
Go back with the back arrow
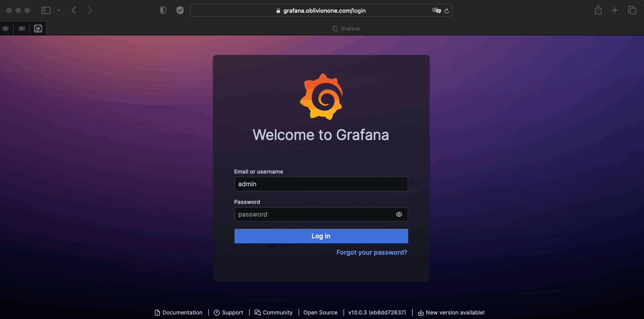74,10
